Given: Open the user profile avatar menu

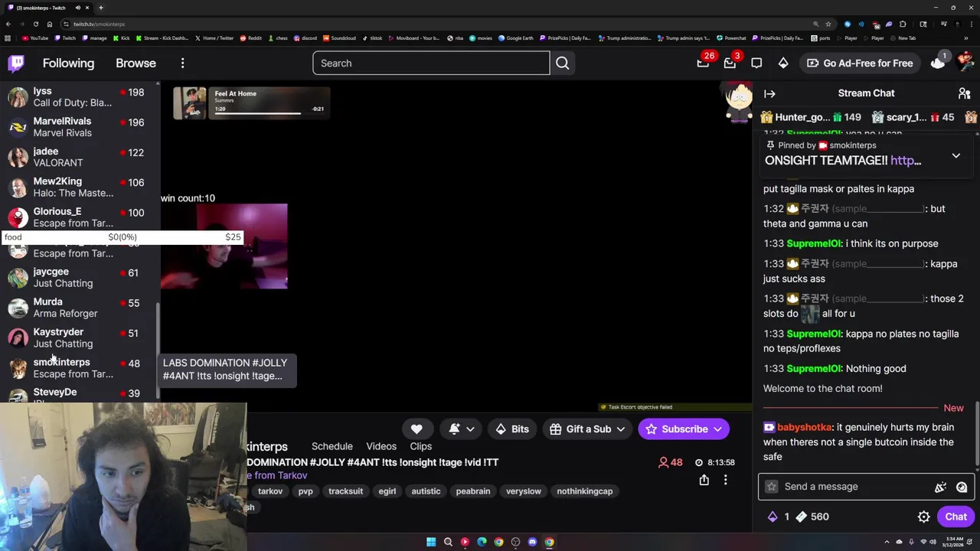Looking at the screenshot, I should (x=965, y=63).
